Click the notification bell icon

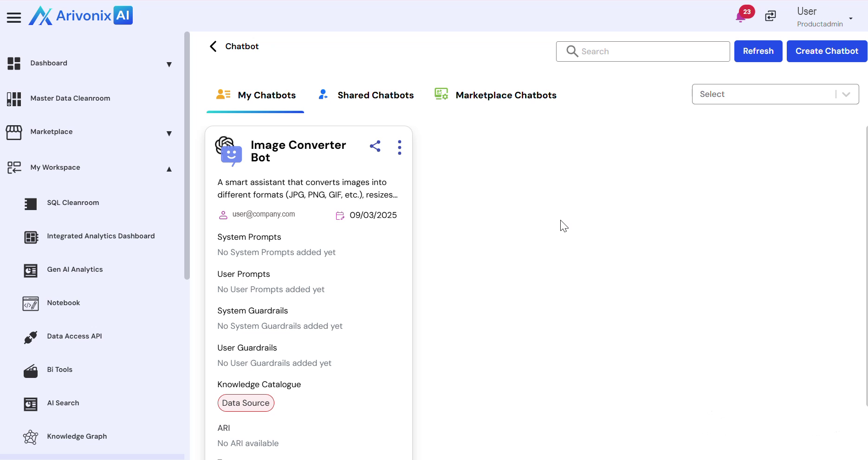pyautogui.click(x=741, y=17)
